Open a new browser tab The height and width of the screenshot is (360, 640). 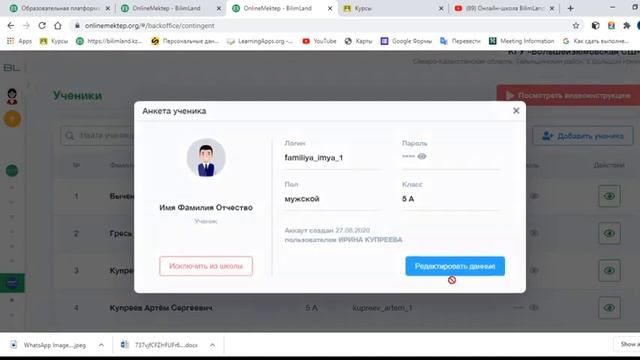[x=570, y=8]
